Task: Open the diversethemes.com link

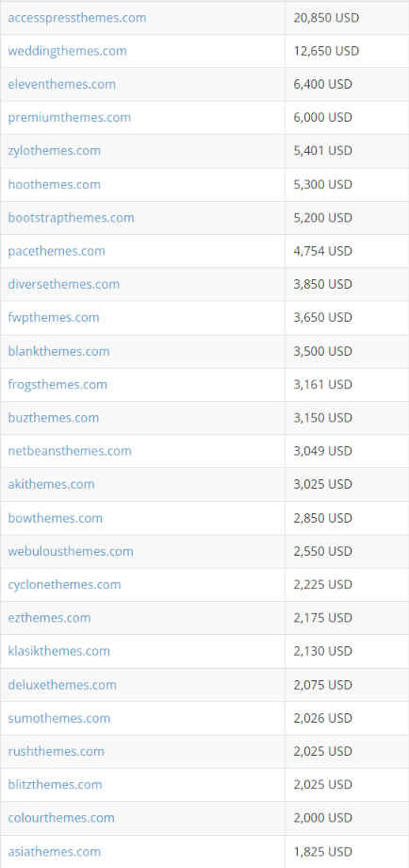Action: click(63, 284)
